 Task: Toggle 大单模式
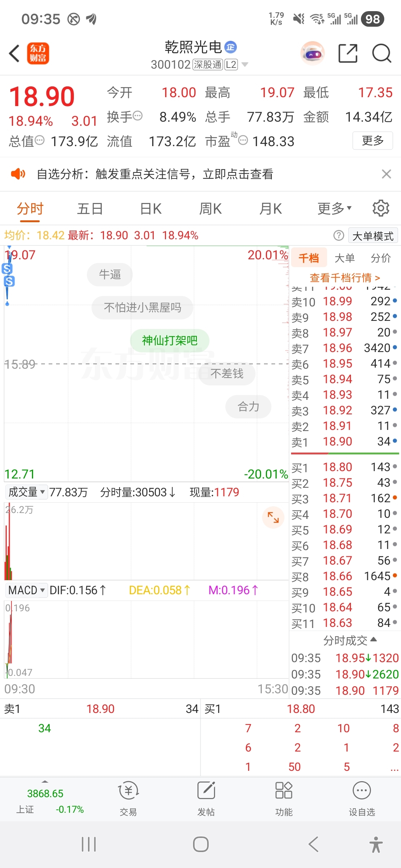[373, 236]
